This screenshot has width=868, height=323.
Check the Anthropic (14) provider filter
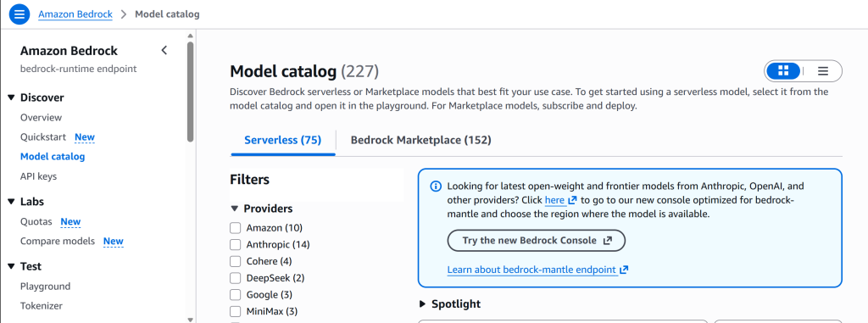236,244
